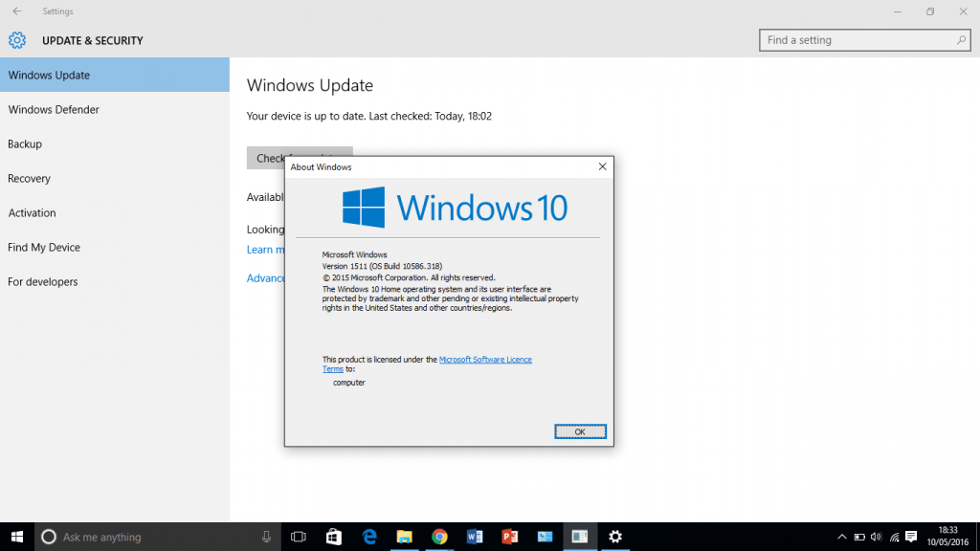Click the 'Your device is up to date' status text
980x551 pixels.
click(369, 116)
